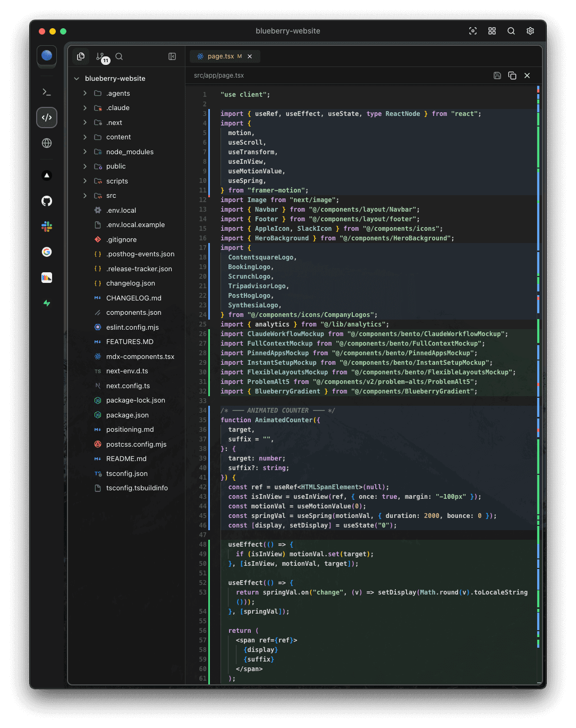Open GitHub from the left dock
The height and width of the screenshot is (728, 576).
pos(46,201)
